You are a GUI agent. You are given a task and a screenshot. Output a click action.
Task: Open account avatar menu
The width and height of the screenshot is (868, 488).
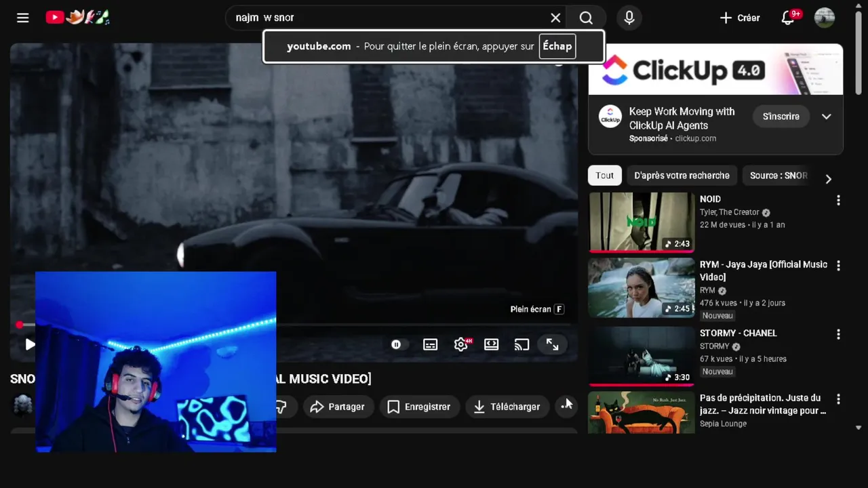point(825,18)
